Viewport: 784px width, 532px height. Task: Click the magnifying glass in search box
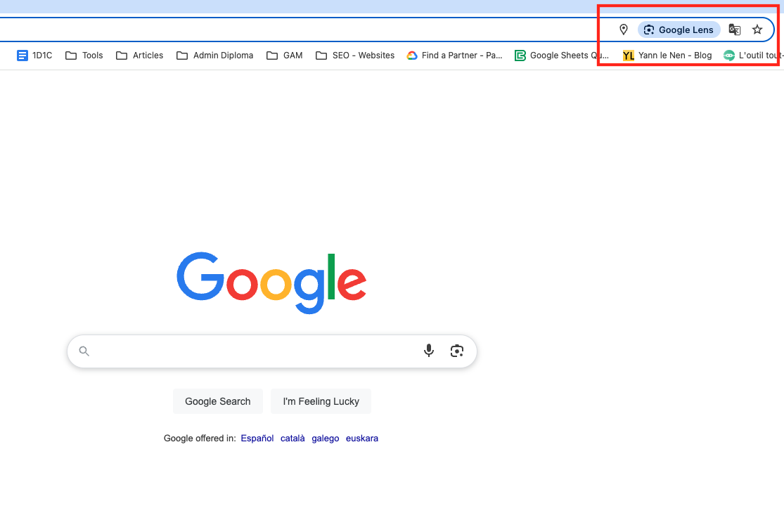[x=84, y=351]
